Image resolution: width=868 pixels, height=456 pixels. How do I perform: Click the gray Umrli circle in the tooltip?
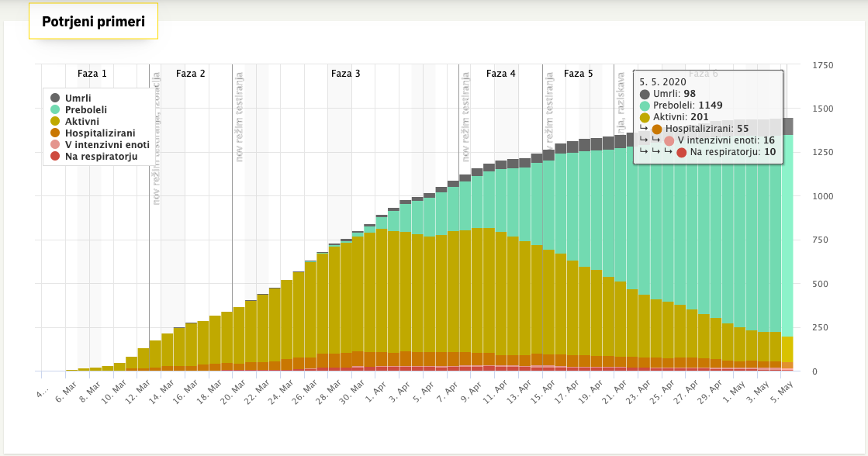tap(645, 94)
